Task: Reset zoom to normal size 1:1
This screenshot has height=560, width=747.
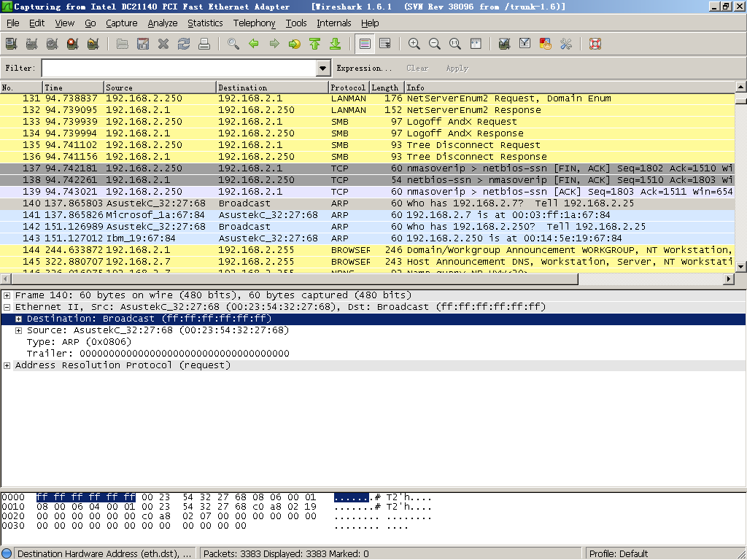Action: coord(455,44)
